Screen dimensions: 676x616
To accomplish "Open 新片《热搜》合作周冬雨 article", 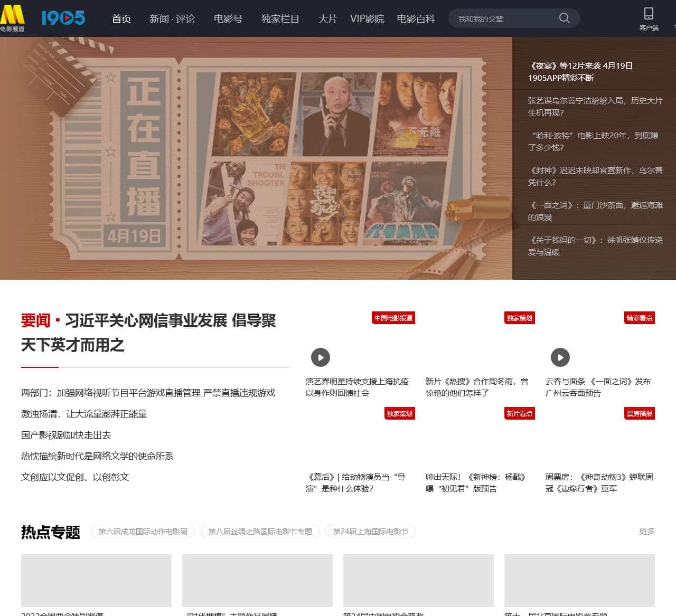I will tap(477, 387).
